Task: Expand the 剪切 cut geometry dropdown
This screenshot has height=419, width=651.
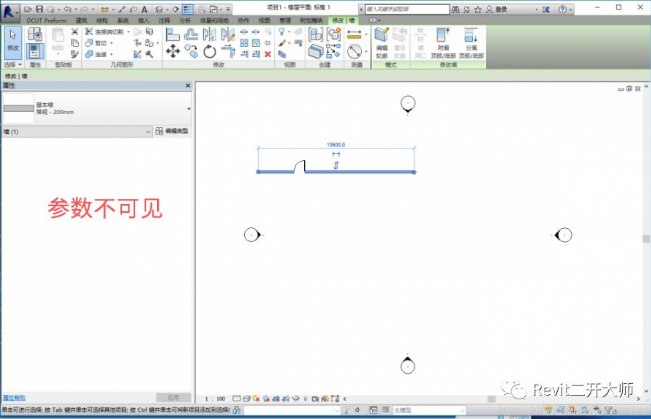Action: coord(111,43)
